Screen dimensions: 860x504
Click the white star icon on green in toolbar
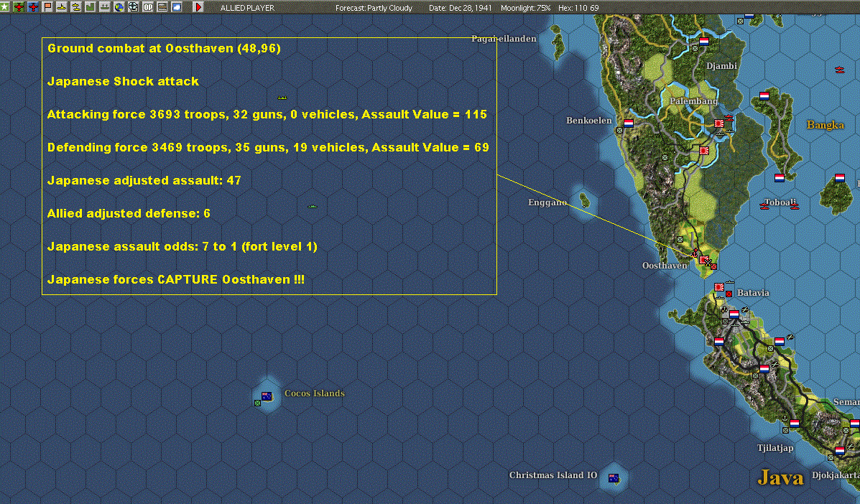pos(5,7)
